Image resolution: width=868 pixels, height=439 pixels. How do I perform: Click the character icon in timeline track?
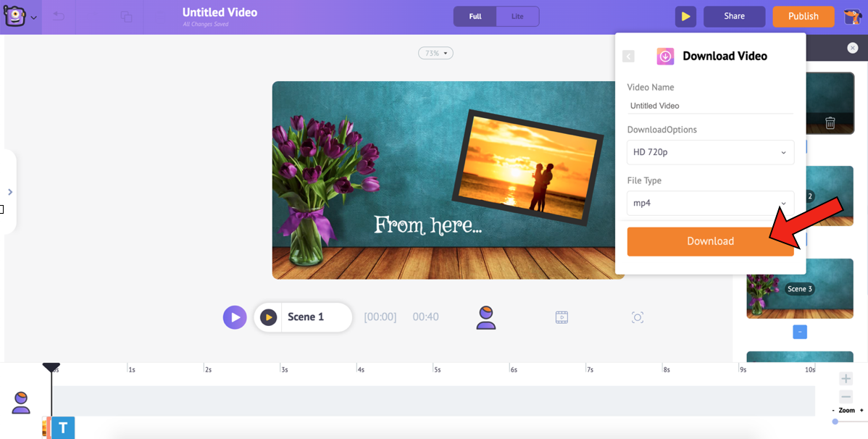coord(21,403)
